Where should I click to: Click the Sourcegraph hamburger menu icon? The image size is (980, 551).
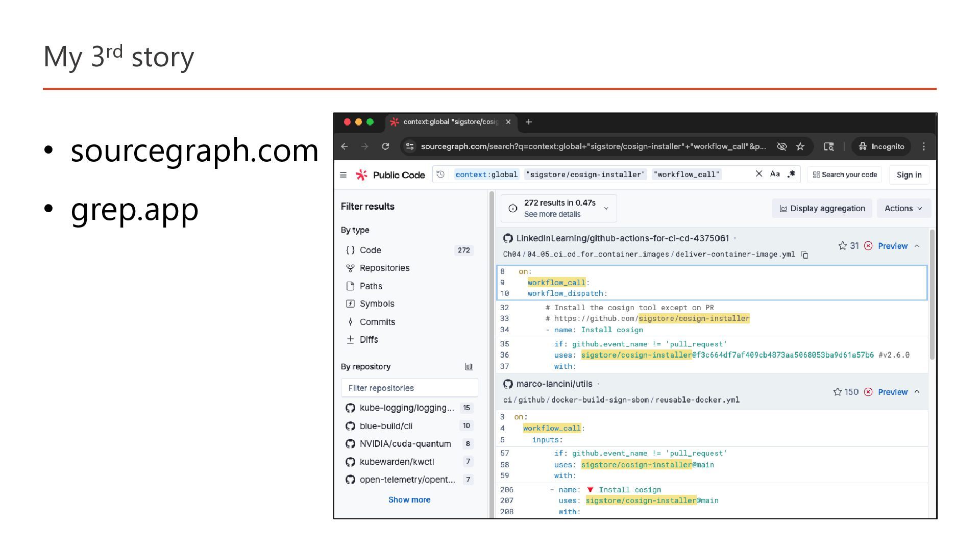(343, 175)
